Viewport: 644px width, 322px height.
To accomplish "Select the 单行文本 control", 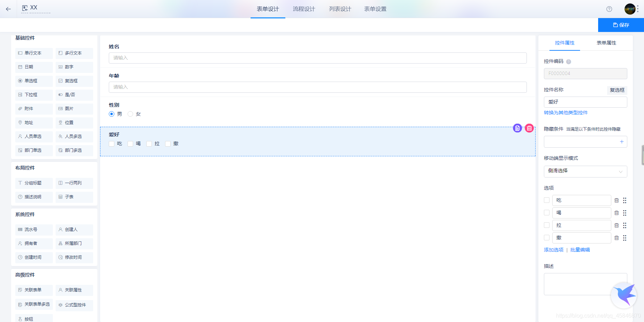I will coord(34,53).
